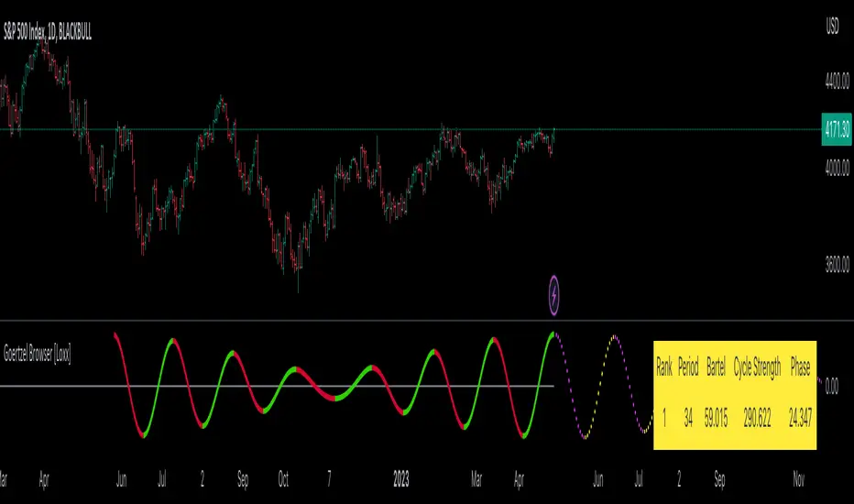854x504 pixels.
Task: Click the green 4171.30 current price label
Action: click(x=837, y=130)
